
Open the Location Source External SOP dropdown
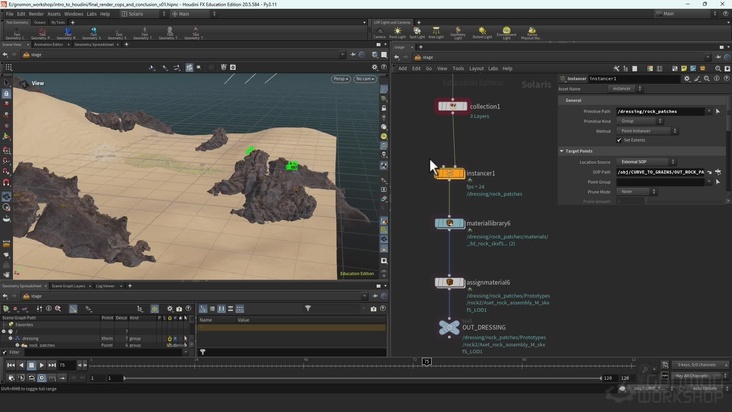pos(646,162)
